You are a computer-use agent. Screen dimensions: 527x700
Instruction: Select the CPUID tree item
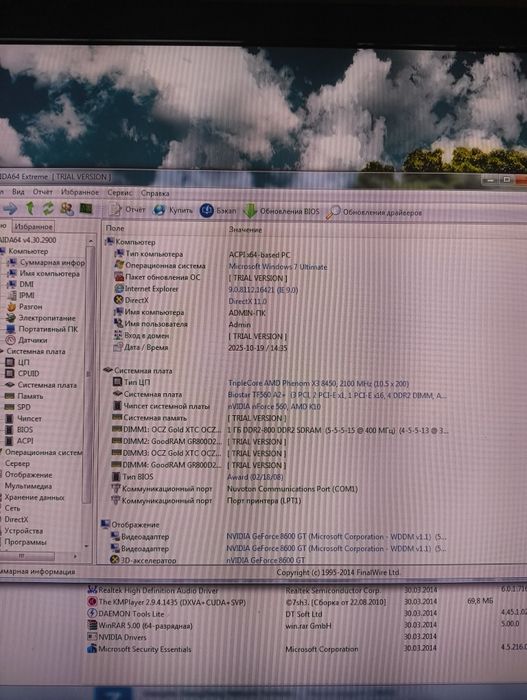22,373
